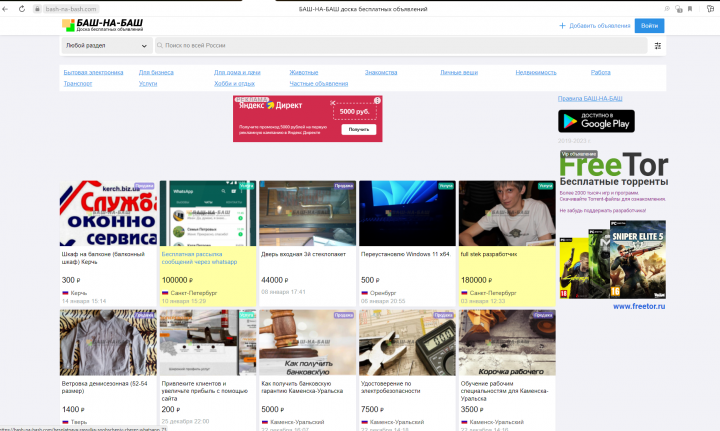The height and width of the screenshot is (431, 720).
Task: Click the Cyberpunk game cover in FreeTor ad
Action: [574, 268]
